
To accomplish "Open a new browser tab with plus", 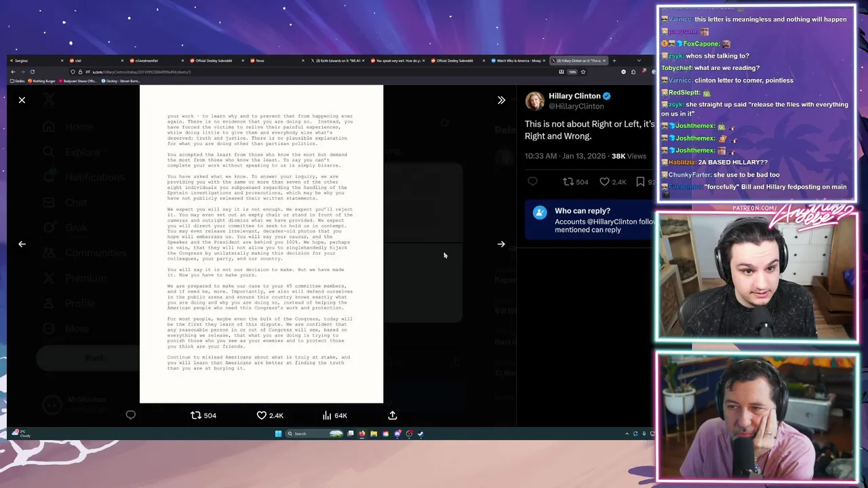I will (x=614, y=60).
